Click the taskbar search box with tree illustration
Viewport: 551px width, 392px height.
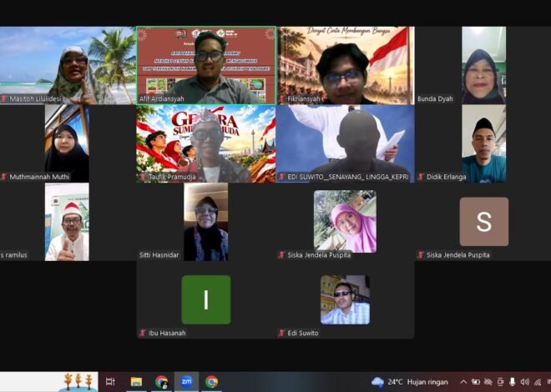pos(49,382)
